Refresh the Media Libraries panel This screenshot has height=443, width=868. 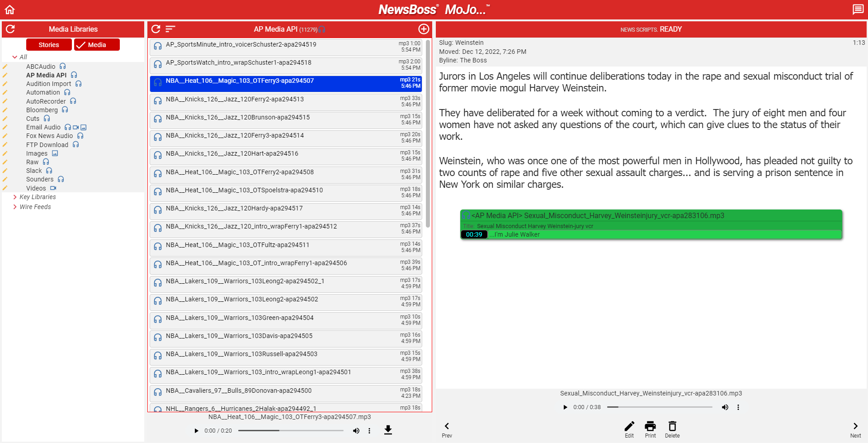(x=10, y=29)
